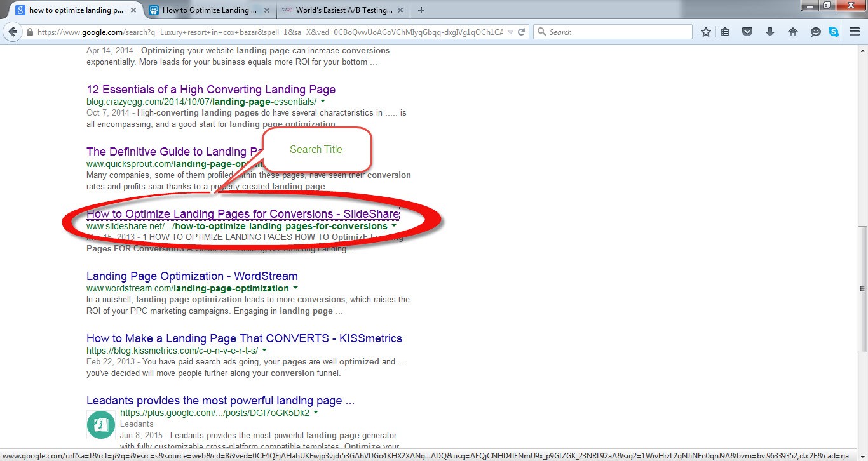Click the Skype toolbar icon
Viewport: 868px width, 461px height.
point(833,32)
